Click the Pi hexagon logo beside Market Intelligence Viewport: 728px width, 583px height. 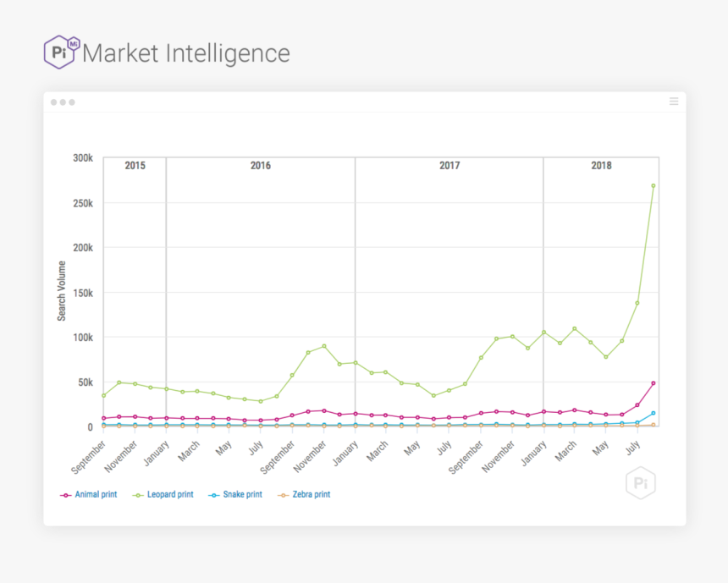[61, 52]
